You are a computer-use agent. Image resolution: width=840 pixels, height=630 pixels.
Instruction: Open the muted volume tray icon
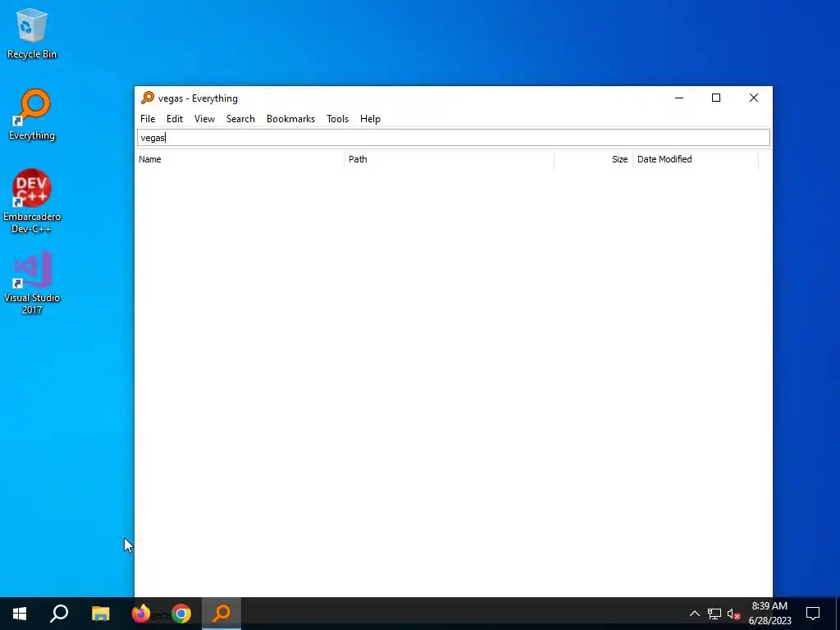click(x=733, y=614)
